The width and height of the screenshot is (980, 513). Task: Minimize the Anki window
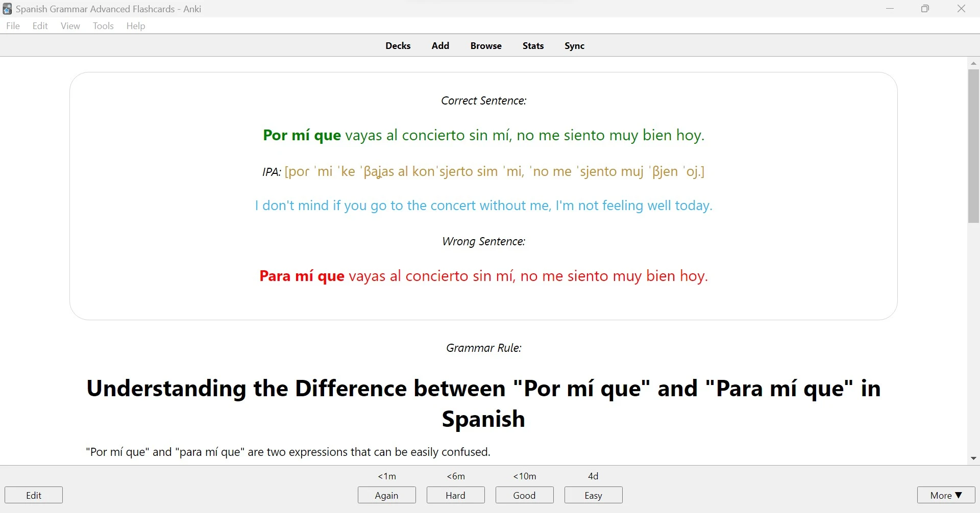click(x=890, y=9)
